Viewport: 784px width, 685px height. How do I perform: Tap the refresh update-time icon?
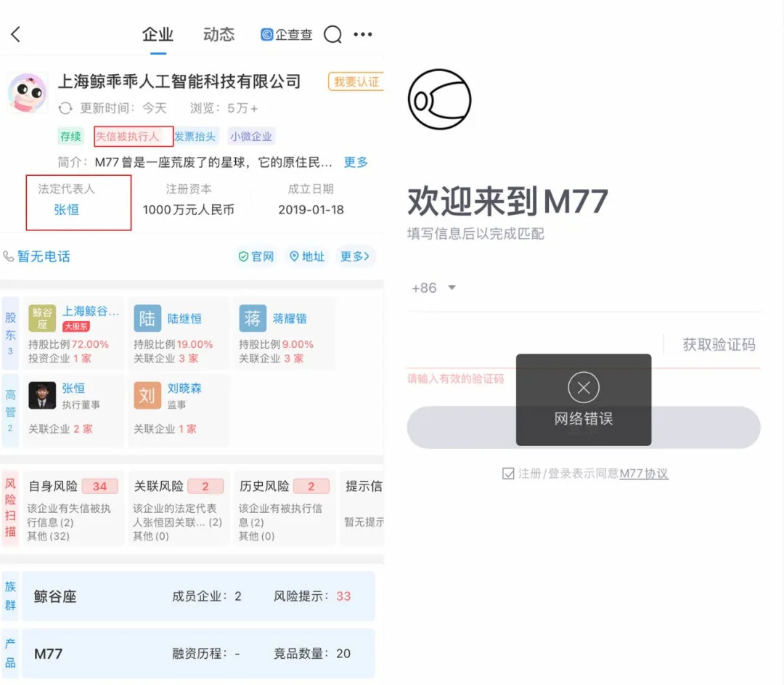click(65, 108)
